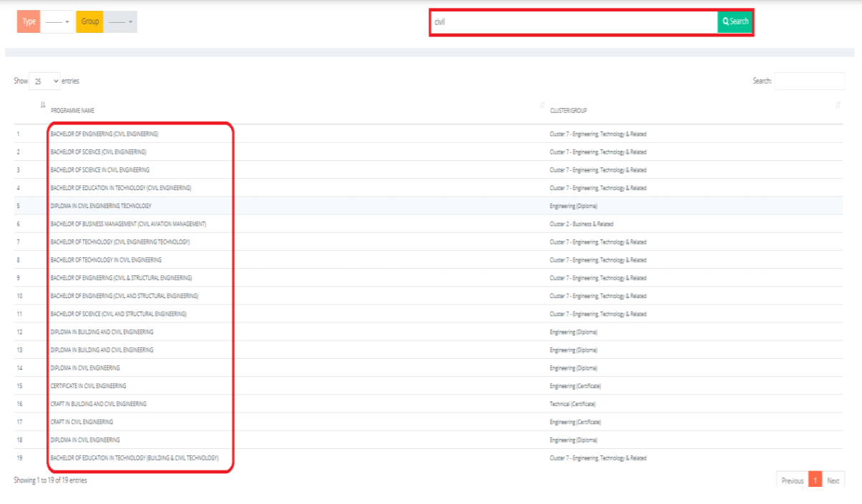862x504 pixels.
Task: Open the Type dropdown
Action: pyautogui.click(x=58, y=22)
